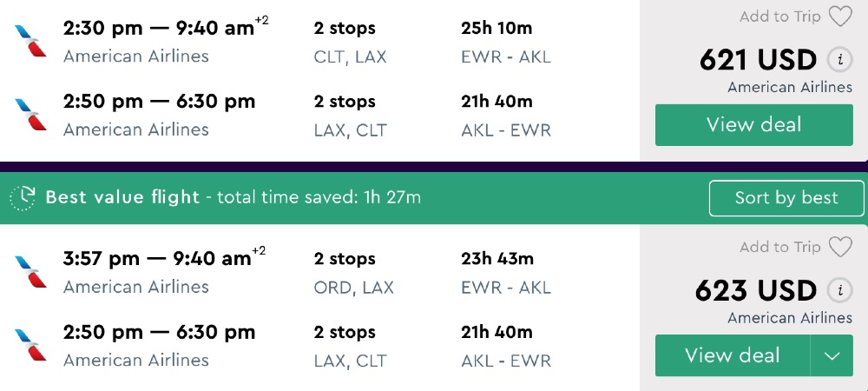Open price info icon beside 621 USD
This screenshot has height=391, width=868.
click(x=838, y=60)
